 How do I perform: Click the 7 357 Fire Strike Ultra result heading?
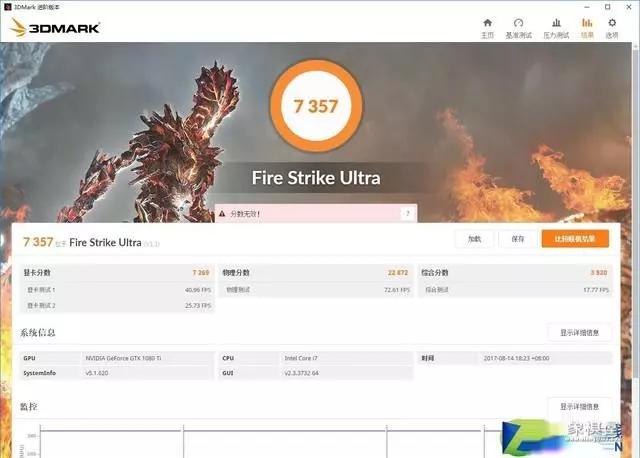[91, 242]
